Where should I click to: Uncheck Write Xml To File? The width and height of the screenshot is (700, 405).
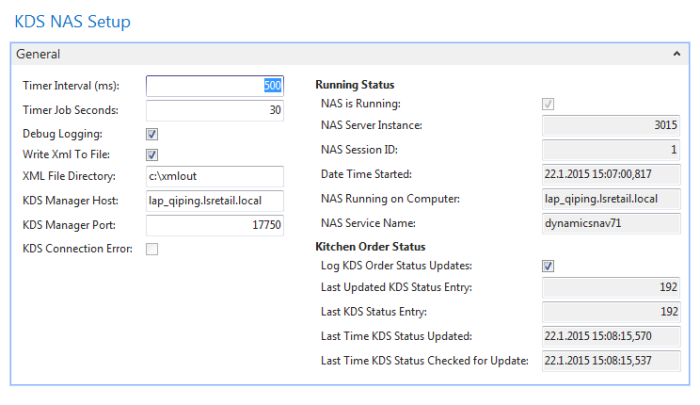point(152,154)
